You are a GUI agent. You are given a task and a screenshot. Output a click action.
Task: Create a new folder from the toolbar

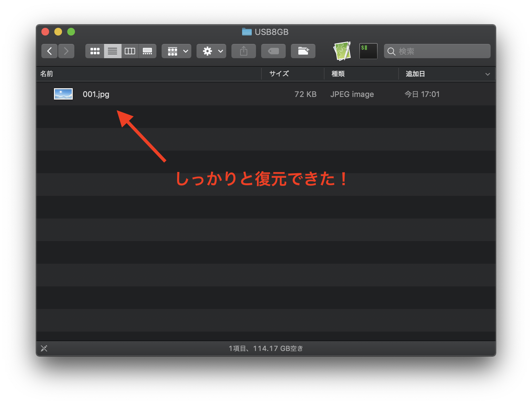(303, 51)
